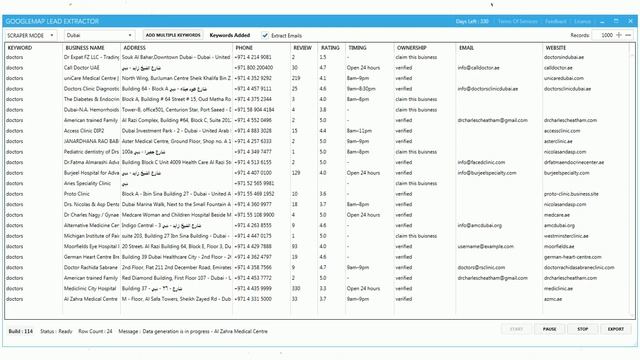Viewport: 640px width, 360px height.
Task: Click email info@doctorsclinicdubai.ae cell
Action: tap(488, 89)
